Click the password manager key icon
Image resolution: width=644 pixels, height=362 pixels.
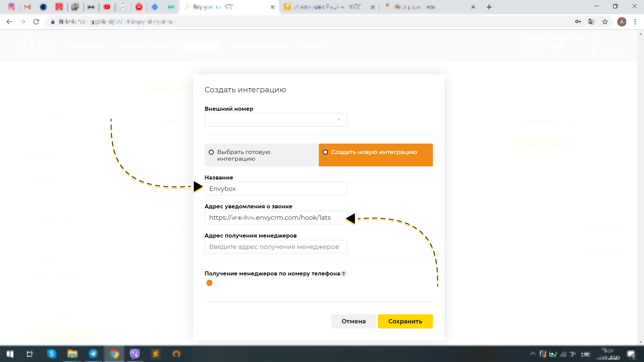pos(578,21)
